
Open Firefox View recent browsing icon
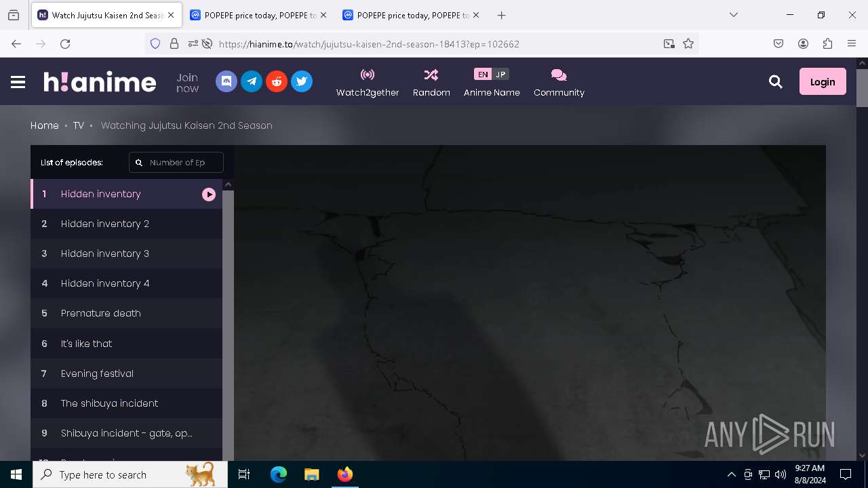pos(14,15)
